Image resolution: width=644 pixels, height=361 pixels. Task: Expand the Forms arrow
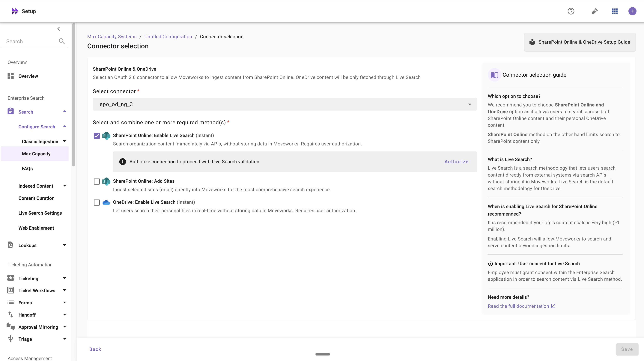(x=64, y=303)
